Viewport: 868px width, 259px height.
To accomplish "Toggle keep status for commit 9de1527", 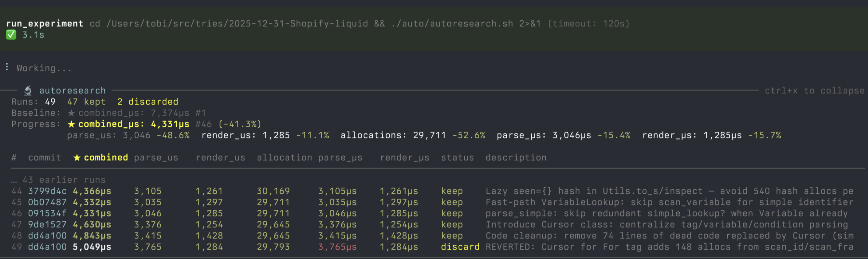I will point(452,224).
